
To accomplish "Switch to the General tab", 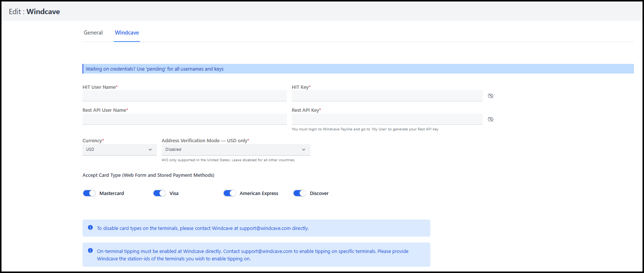I will [93, 33].
